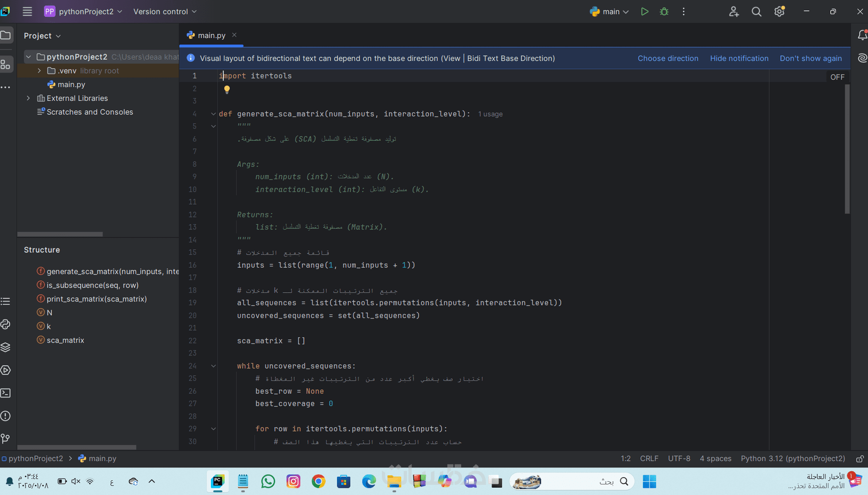The image size is (868, 495).
Task: Open line:column 1:2 go-to position
Action: [x=625, y=459]
